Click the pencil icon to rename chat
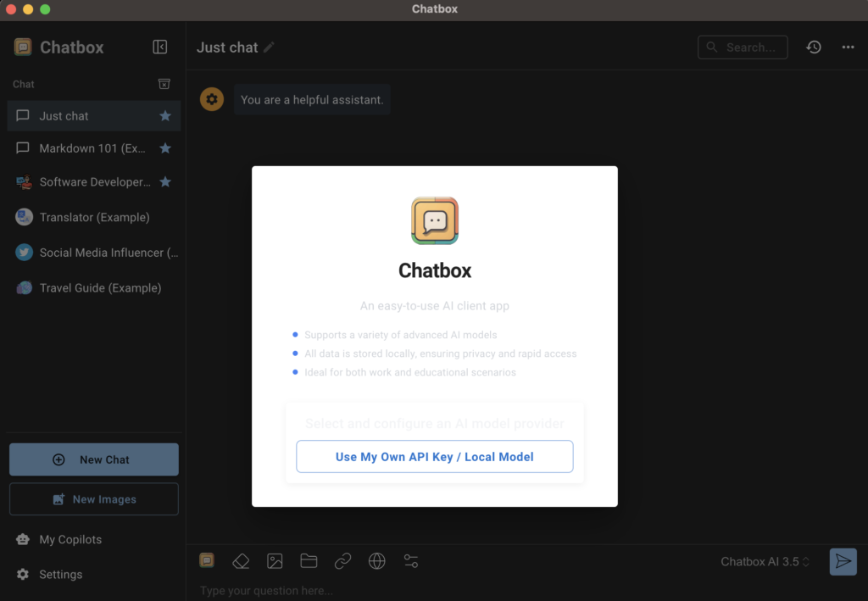 [x=269, y=47]
